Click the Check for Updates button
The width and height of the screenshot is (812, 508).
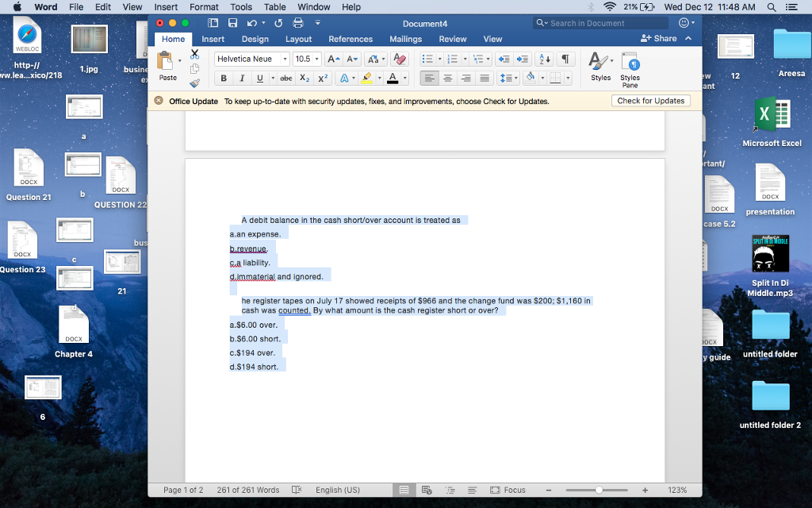point(652,100)
